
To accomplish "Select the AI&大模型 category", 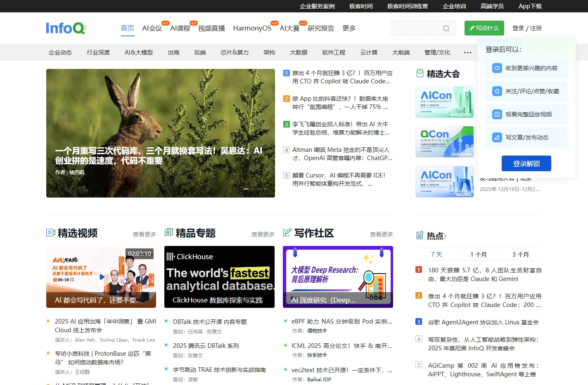I will [x=139, y=52].
